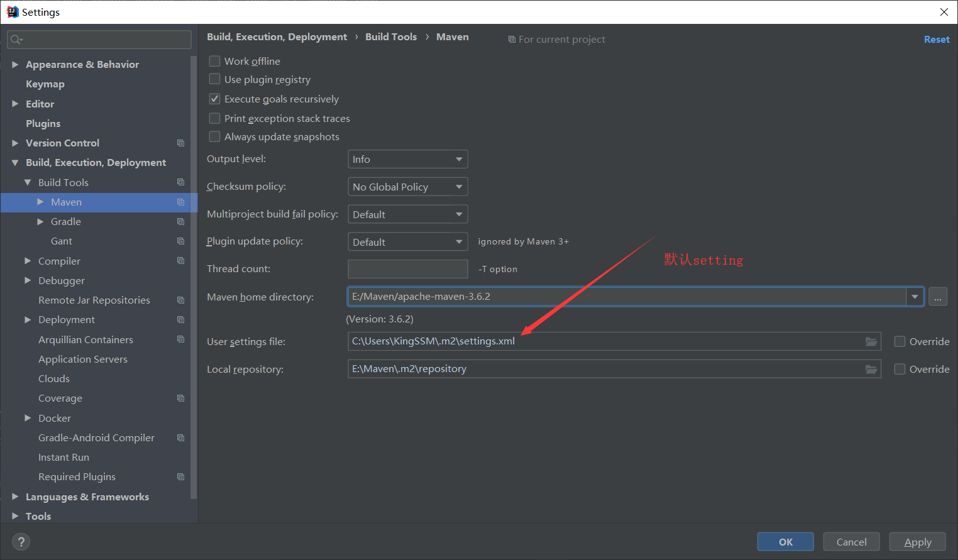Click project-level icon beside Remote Jar Repositories

(180, 300)
